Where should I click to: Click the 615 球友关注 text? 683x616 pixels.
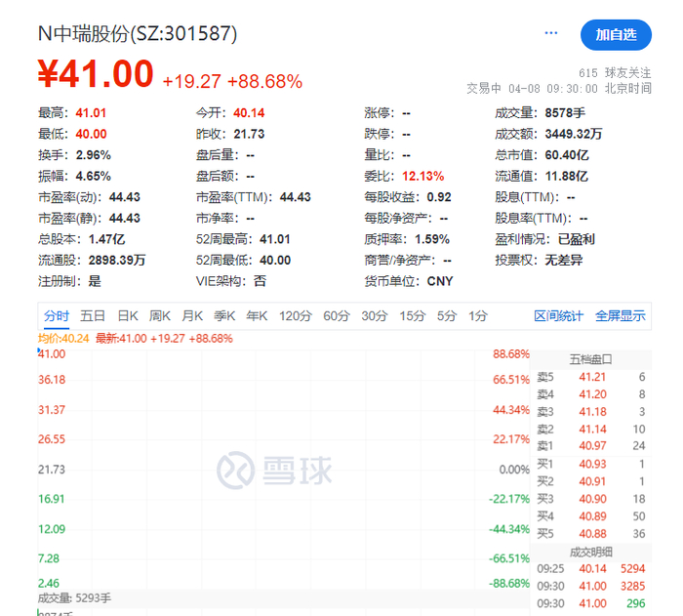click(615, 73)
